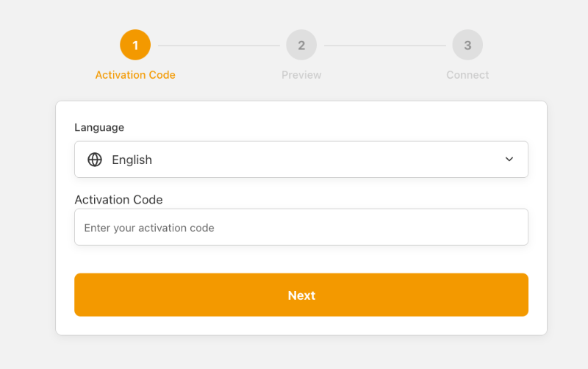
Task: Click the orange Next button
Action: click(301, 295)
